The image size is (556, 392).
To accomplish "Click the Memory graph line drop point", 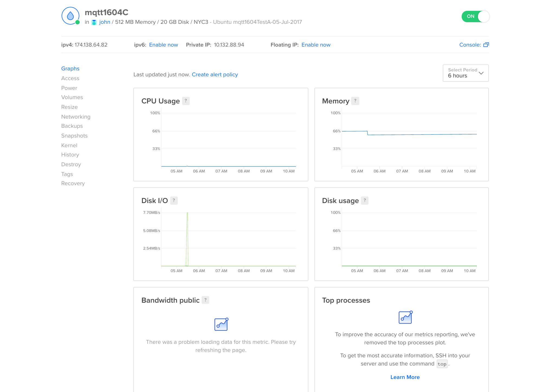I will point(367,133).
